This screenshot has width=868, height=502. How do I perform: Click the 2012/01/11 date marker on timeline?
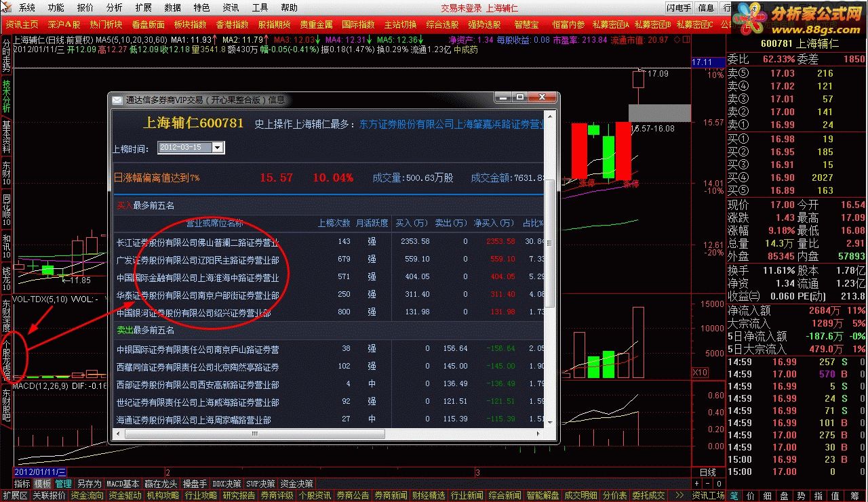coord(41,472)
